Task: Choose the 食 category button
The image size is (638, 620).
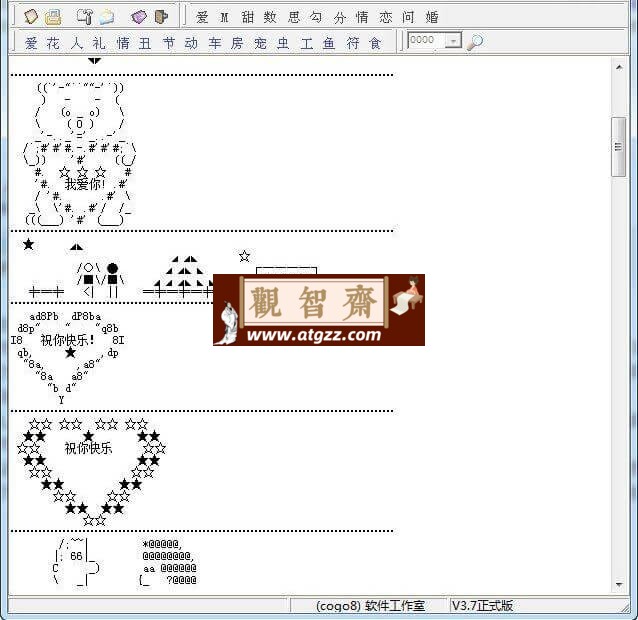Action: click(x=375, y=42)
